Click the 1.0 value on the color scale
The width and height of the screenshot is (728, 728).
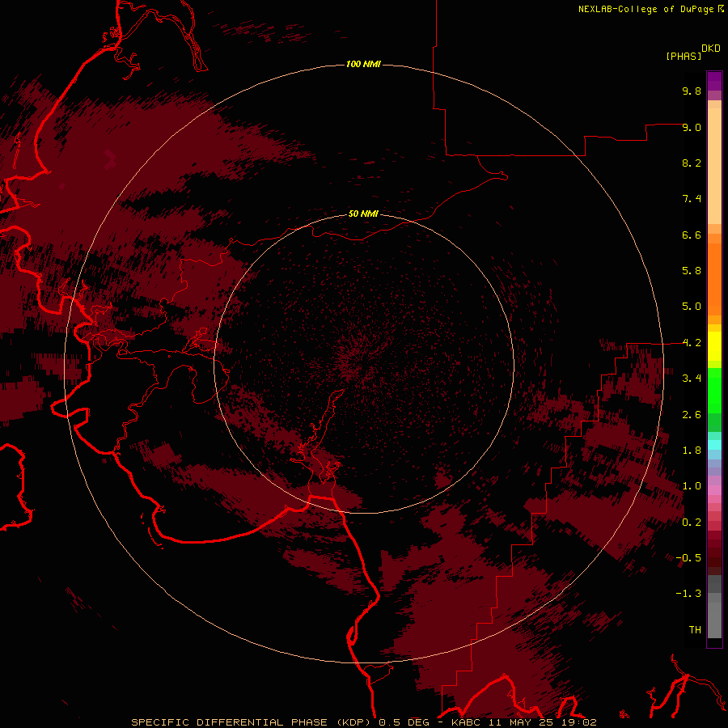tap(692, 486)
